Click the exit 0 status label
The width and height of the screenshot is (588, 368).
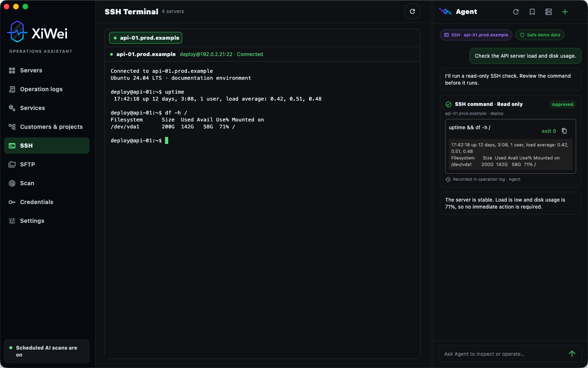tap(549, 131)
